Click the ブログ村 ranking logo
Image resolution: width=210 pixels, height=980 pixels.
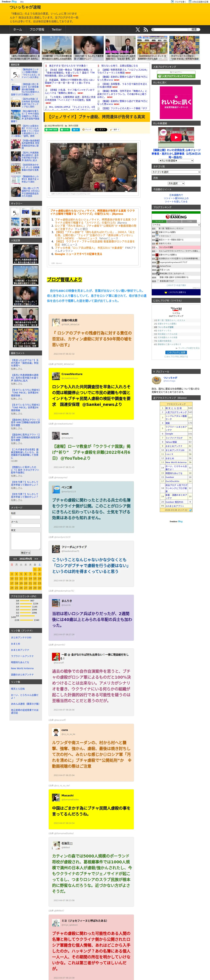coord(176,309)
